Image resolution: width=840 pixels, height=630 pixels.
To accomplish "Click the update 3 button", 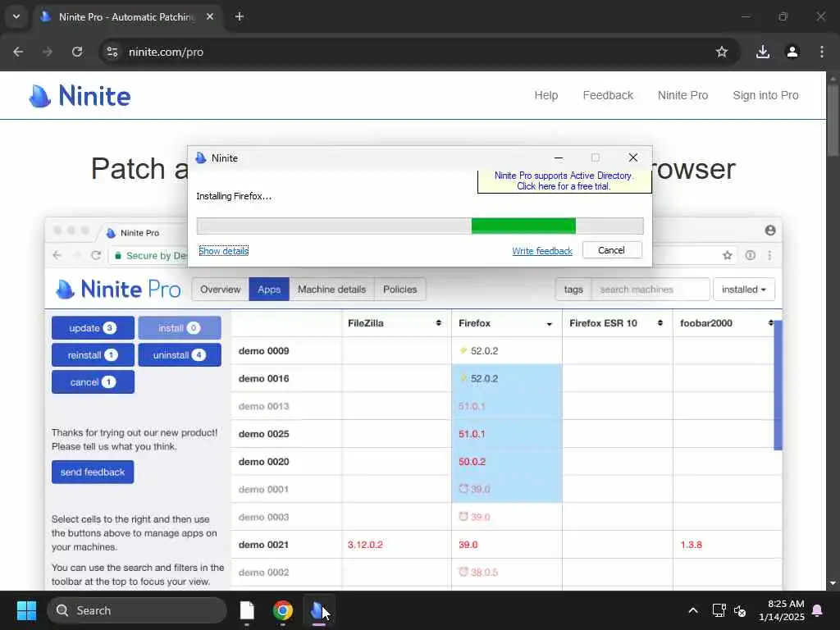I will pos(93,328).
